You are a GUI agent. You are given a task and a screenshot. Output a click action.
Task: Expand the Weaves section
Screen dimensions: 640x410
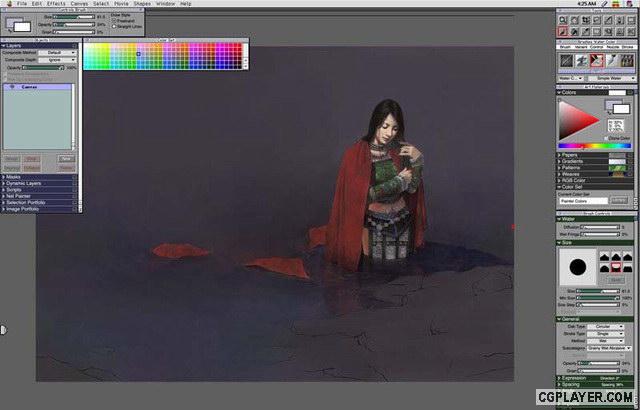point(559,174)
